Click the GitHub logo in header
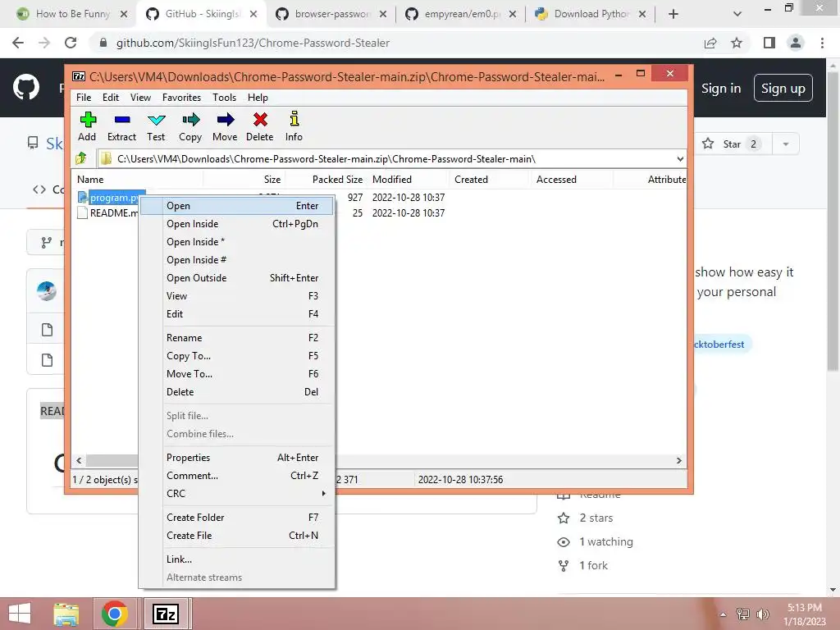The height and width of the screenshot is (630, 840). (x=25, y=87)
